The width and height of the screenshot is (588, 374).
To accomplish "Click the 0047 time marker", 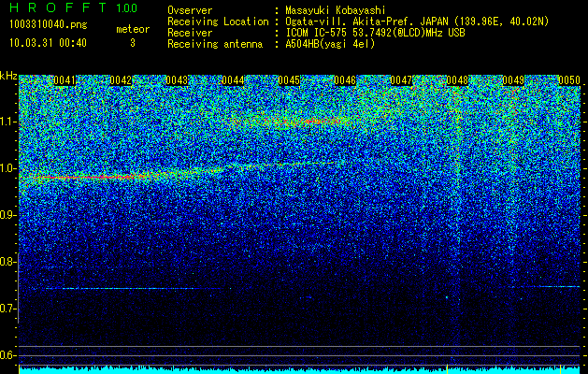I will click(x=401, y=80).
